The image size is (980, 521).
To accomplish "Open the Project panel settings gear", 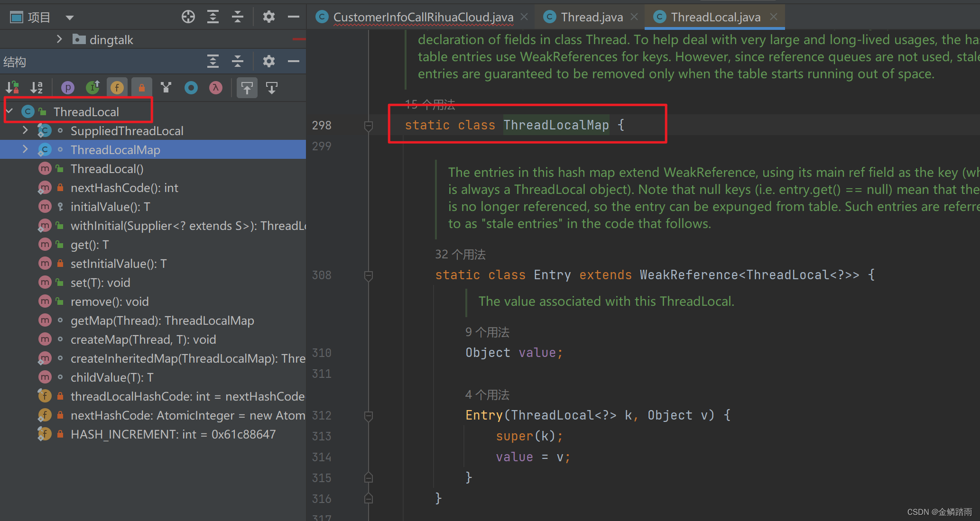I will coord(268,17).
